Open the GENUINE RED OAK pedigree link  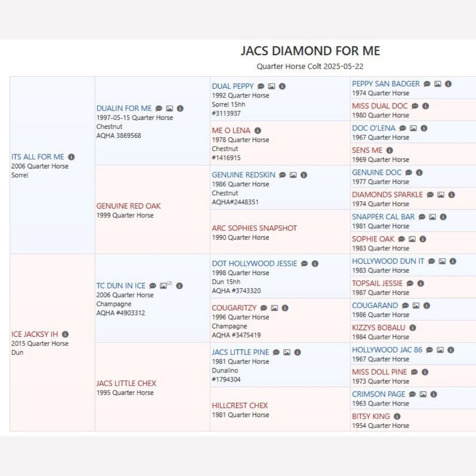pos(128,206)
